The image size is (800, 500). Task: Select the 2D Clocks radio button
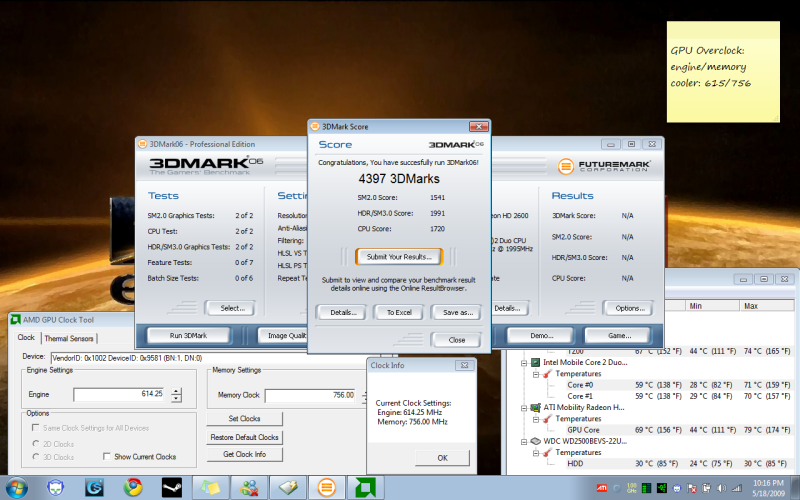pos(36,443)
